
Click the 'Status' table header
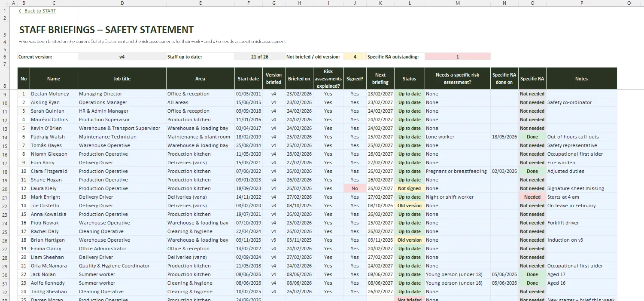410,79
